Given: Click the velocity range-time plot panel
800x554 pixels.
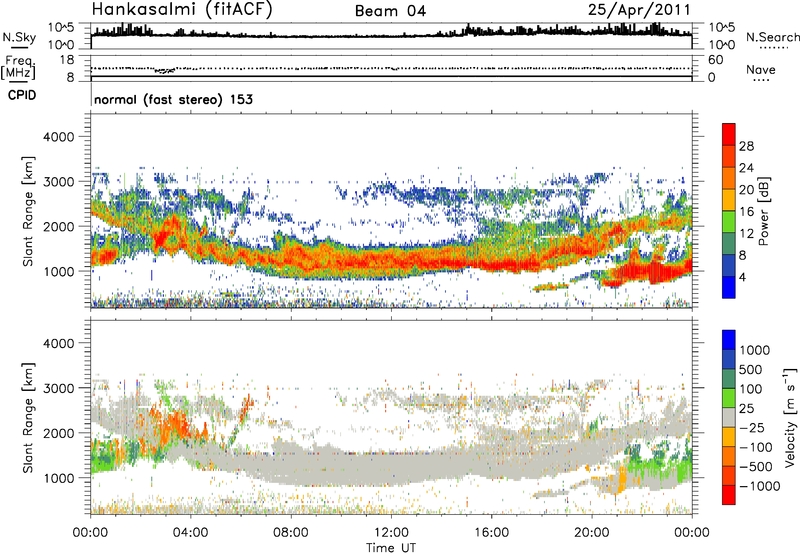Looking at the screenshot, I should click(x=391, y=417).
